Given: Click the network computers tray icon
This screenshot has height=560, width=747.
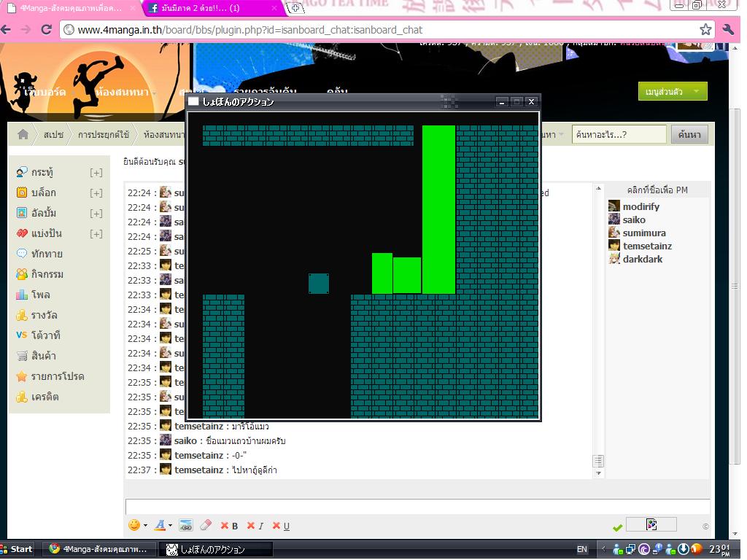Looking at the screenshot, I should coord(631,550).
